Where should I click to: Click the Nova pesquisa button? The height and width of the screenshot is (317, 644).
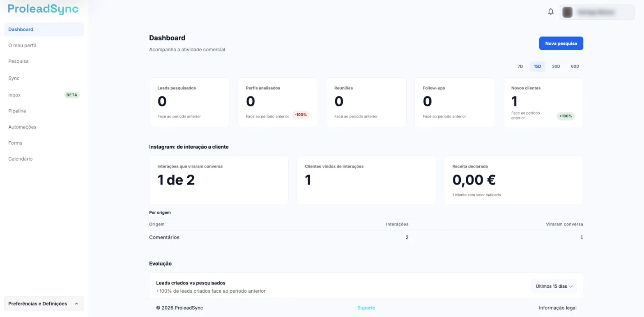(561, 44)
